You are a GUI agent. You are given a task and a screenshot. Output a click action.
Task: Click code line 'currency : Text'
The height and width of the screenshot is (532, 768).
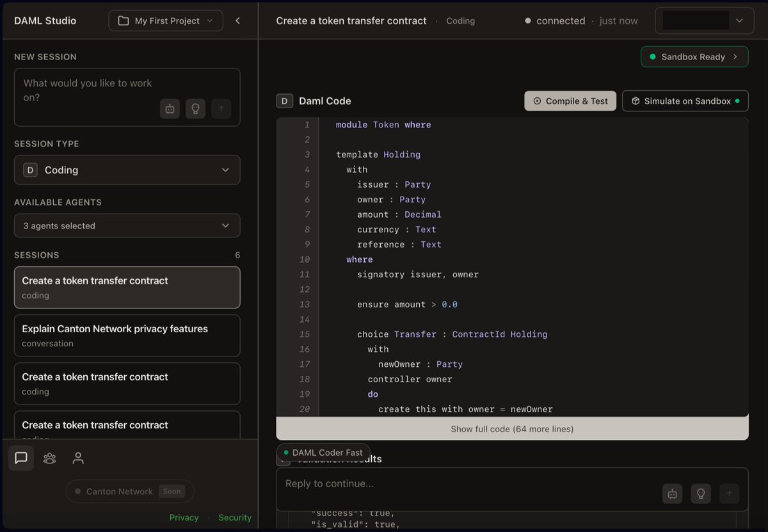click(397, 229)
